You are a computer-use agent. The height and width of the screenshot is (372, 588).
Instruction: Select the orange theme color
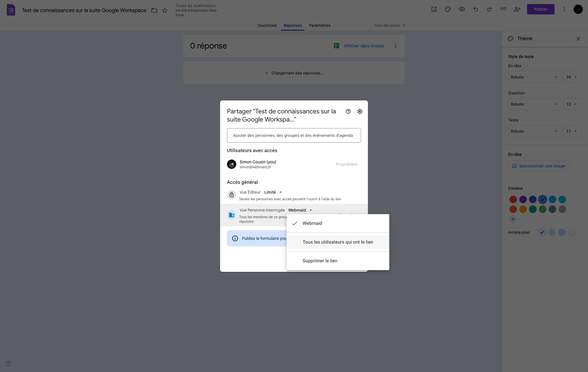coord(523,209)
